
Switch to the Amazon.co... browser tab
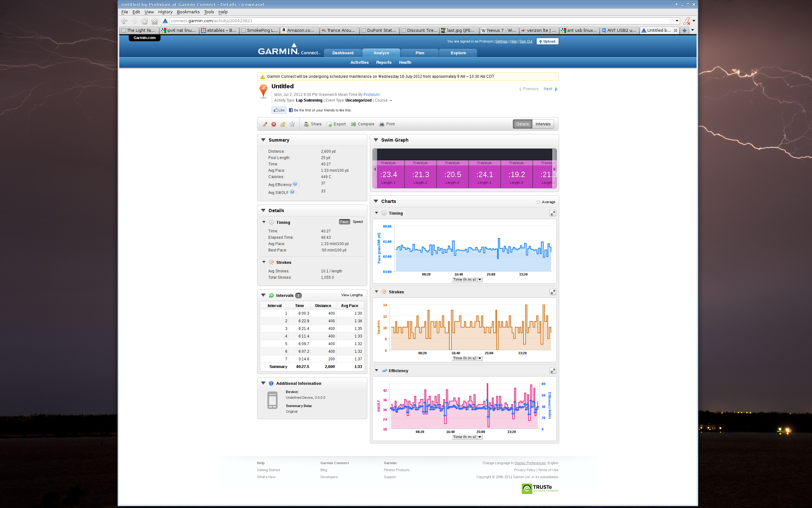tap(299, 30)
